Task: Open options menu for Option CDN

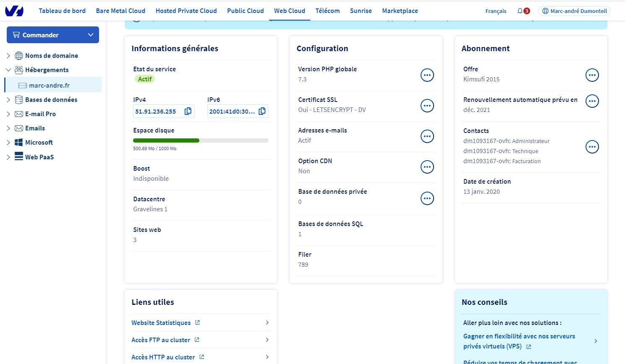Action: [x=427, y=167]
